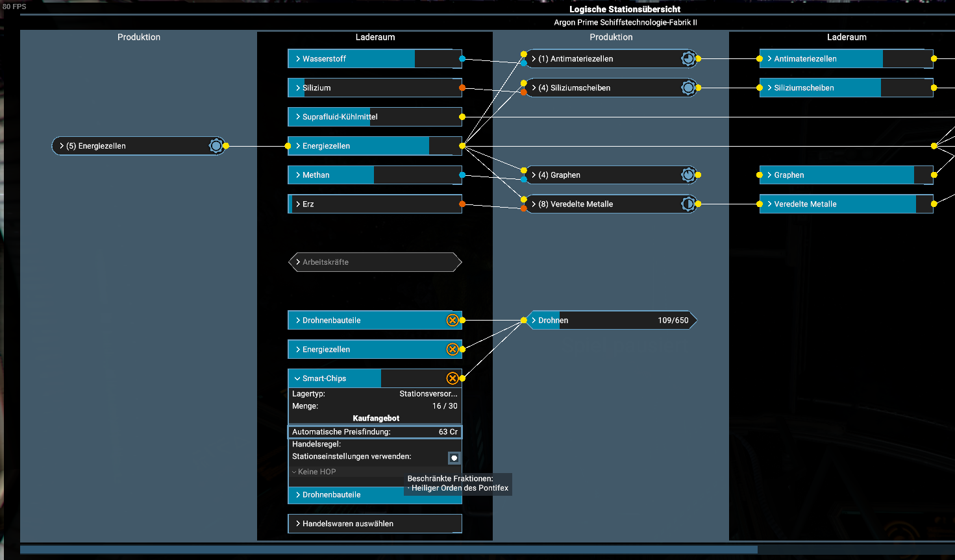Screen dimensions: 955x560
Task: Click the blue connector dot of Wasserstoff
Action: coord(462,58)
